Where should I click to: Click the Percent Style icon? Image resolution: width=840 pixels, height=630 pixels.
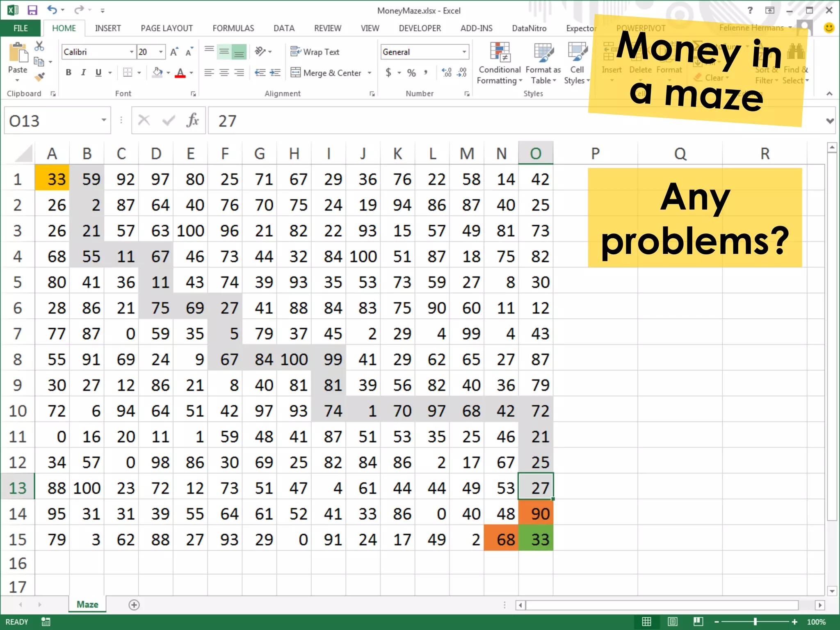pos(411,73)
